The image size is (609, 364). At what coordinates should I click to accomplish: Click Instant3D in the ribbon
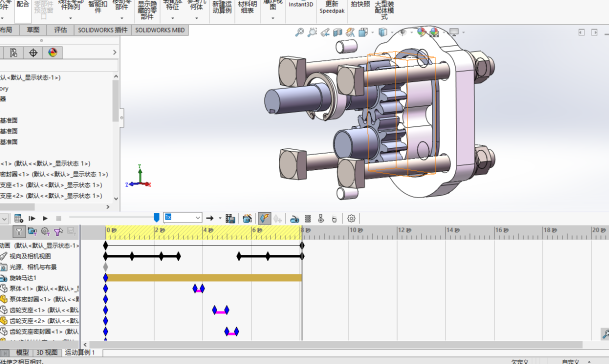[301, 5]
